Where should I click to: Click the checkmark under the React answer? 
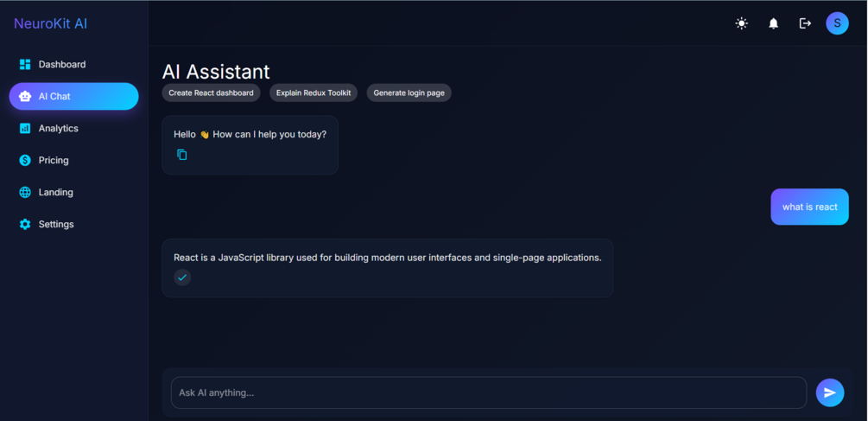182,277
